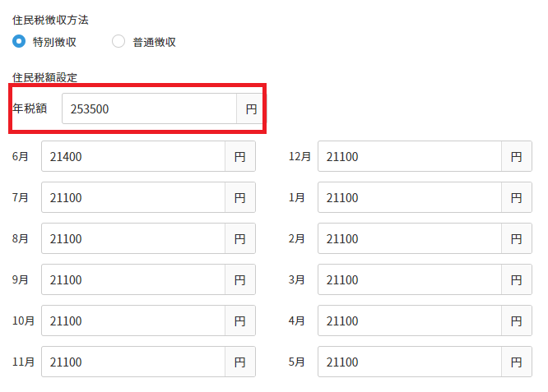Click the 4月 amount field

coord(410,321)
